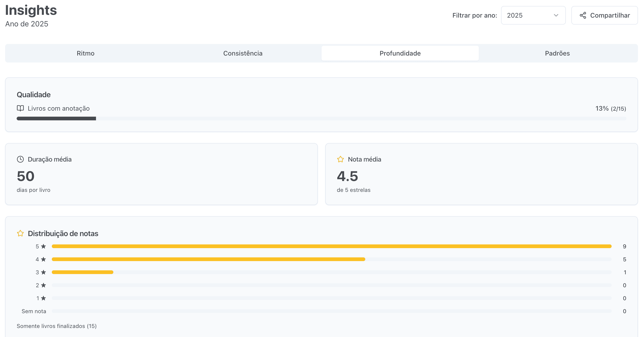
Task: Open the Padrões tab
Action: (x=557, y=53)
